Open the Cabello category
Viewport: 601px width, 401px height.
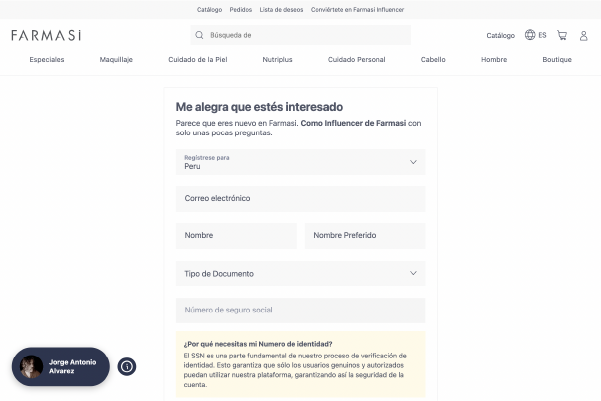click(x=433, y=60)
